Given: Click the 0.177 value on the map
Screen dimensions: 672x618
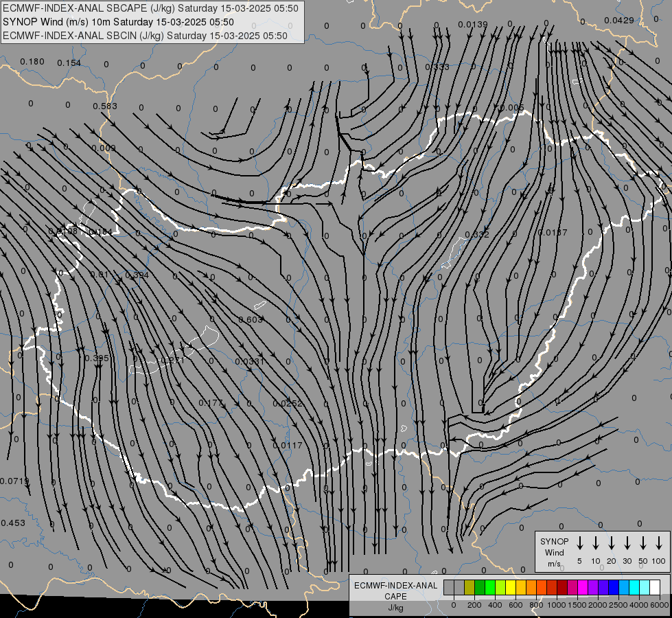Looking at the screenshot, I should tap(211, 402).
